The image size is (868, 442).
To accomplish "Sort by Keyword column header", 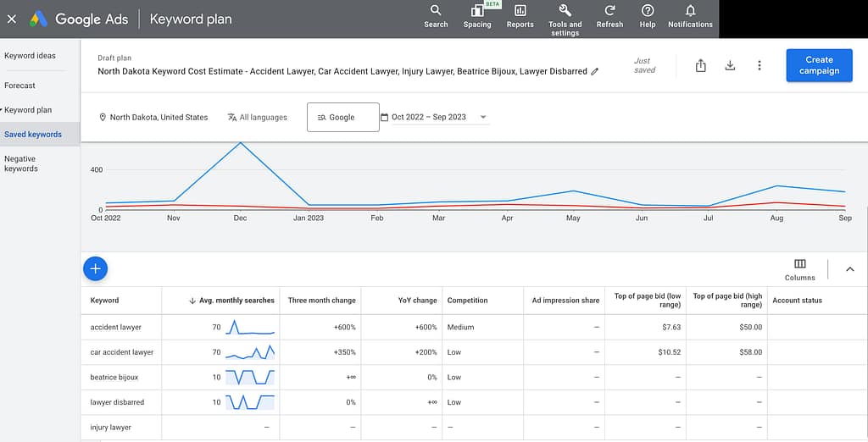I will 104,301.
